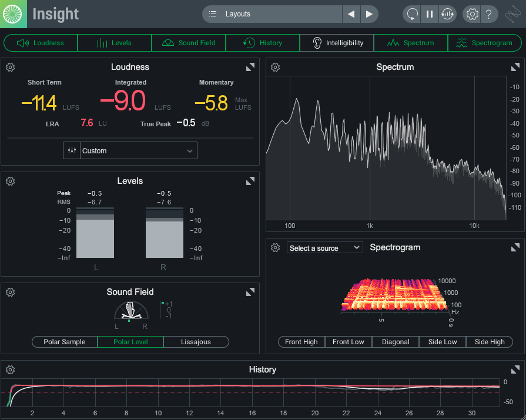Click the LRA 7.6 LU value

pyautogui.click(x=87, y=123)
